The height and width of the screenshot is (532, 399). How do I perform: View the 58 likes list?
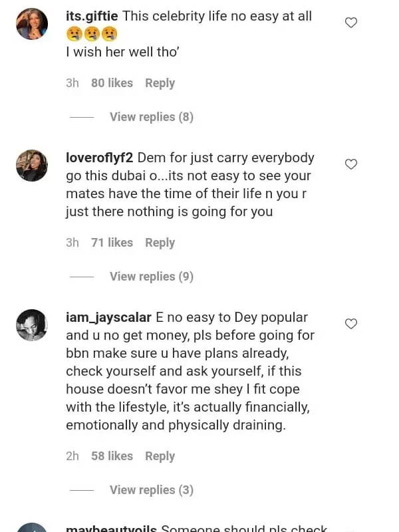coord(112,456)
